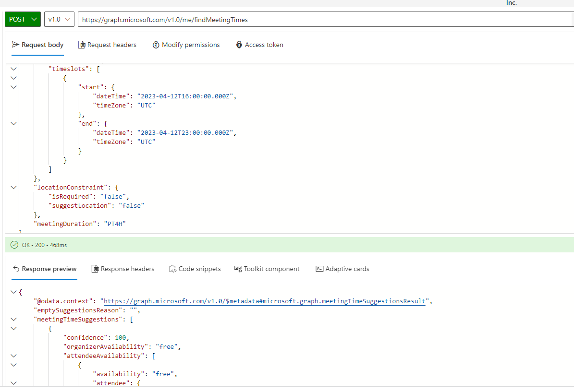
Task: Click the end dateTime value 2023-04-12T23:00:00.000Z
Action: click(x=185, y=133)
